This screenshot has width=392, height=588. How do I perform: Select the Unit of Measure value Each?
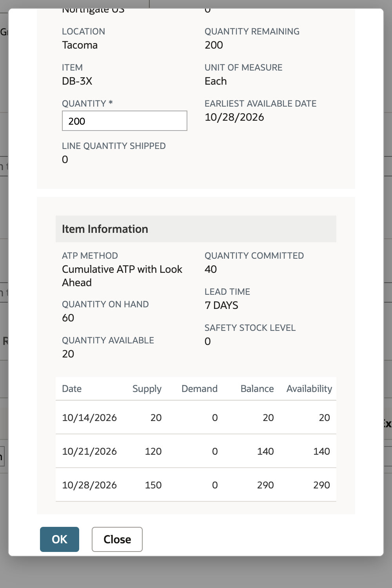[x=216, y=81]
